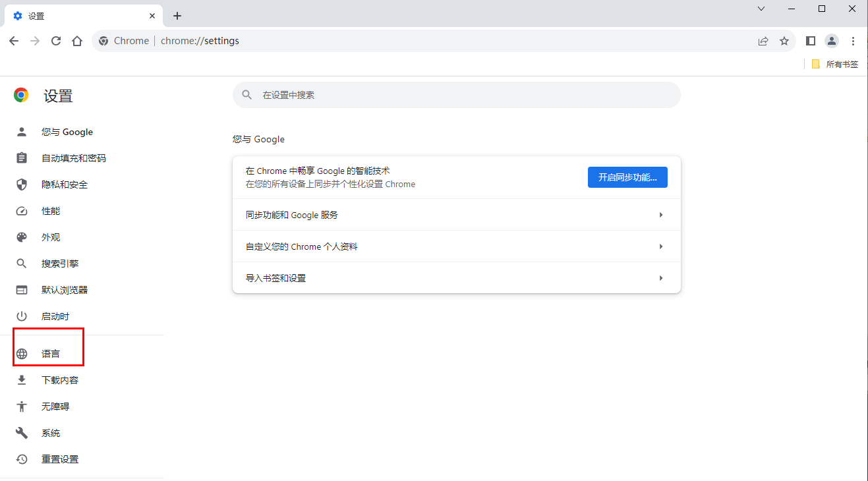
Task: Click the wrench icon for 系统
Action: click(22, 433)
